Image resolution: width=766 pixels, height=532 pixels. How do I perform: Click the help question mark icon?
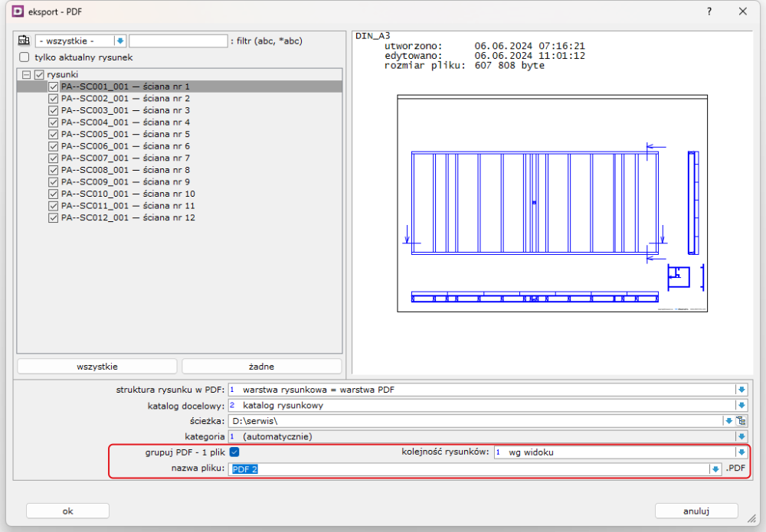(709, 11)
